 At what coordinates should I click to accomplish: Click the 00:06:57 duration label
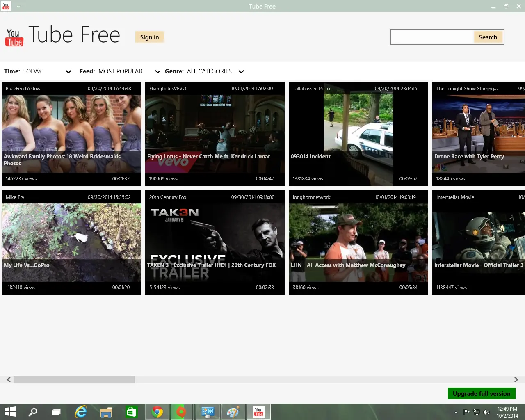(409, 179)
